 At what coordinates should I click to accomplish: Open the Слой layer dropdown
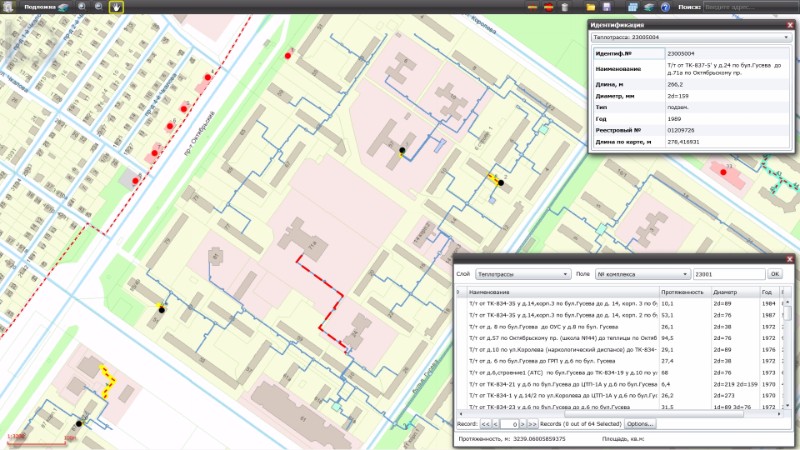[521, 273]
